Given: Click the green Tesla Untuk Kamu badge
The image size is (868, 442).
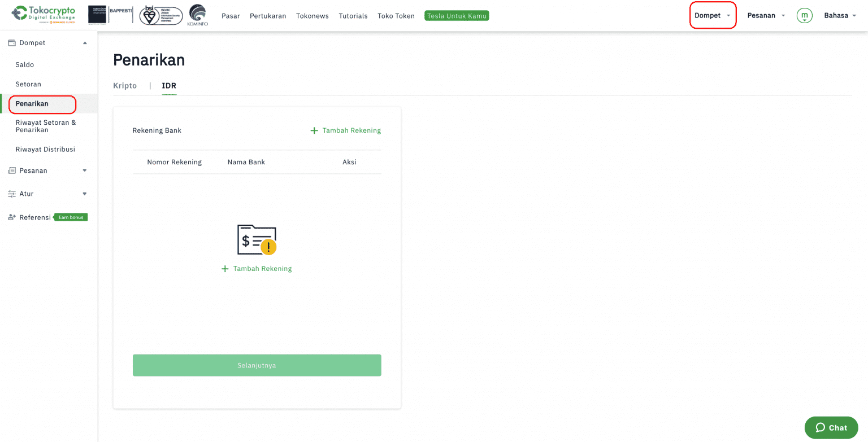Looking at the screenshot, I should point(457,16).
